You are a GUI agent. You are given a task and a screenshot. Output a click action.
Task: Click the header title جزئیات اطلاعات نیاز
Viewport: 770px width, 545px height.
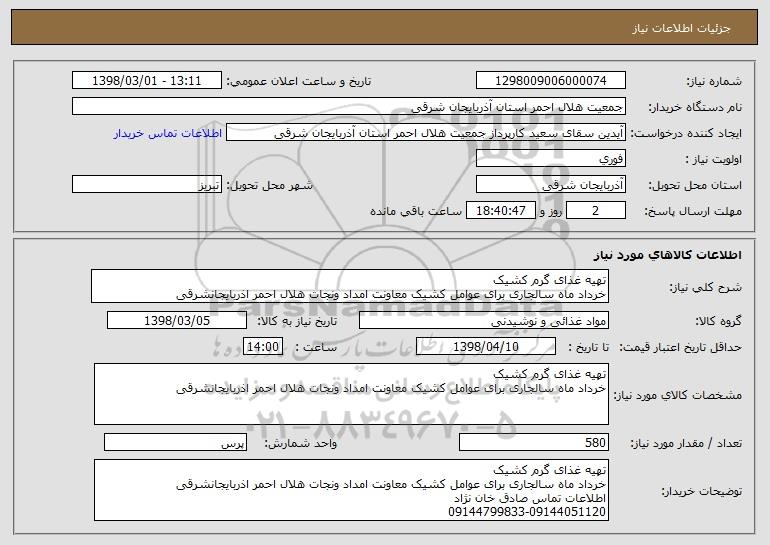click(681, 28)
